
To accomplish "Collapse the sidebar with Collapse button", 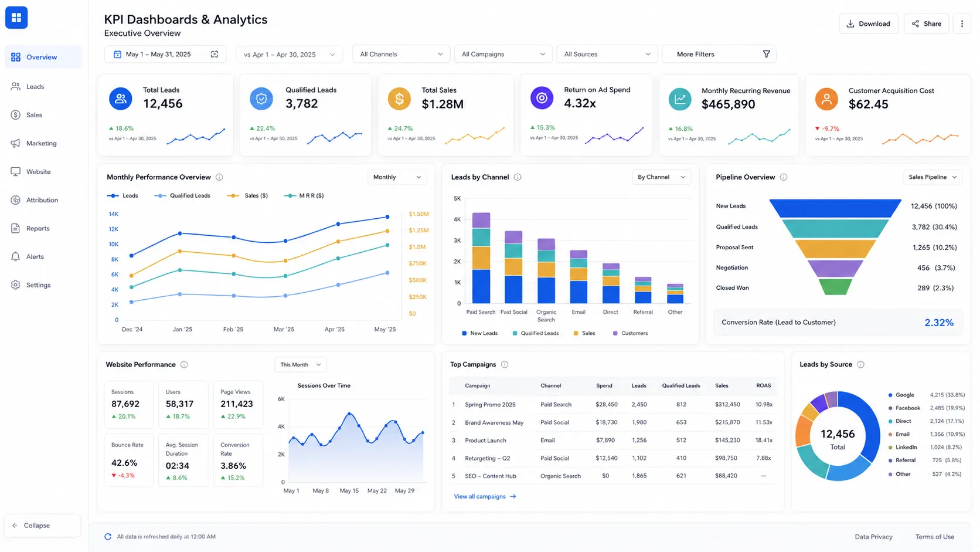I will pos(42,526).
